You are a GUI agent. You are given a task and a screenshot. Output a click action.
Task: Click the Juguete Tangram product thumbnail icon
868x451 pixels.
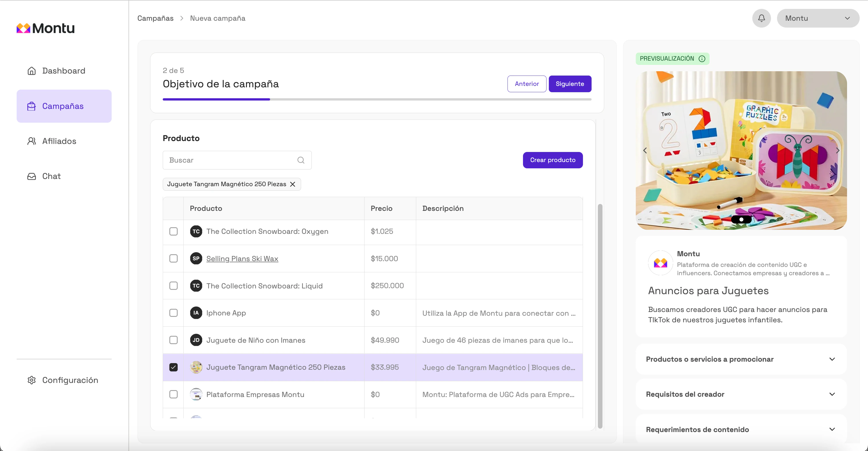coord(196,367)
